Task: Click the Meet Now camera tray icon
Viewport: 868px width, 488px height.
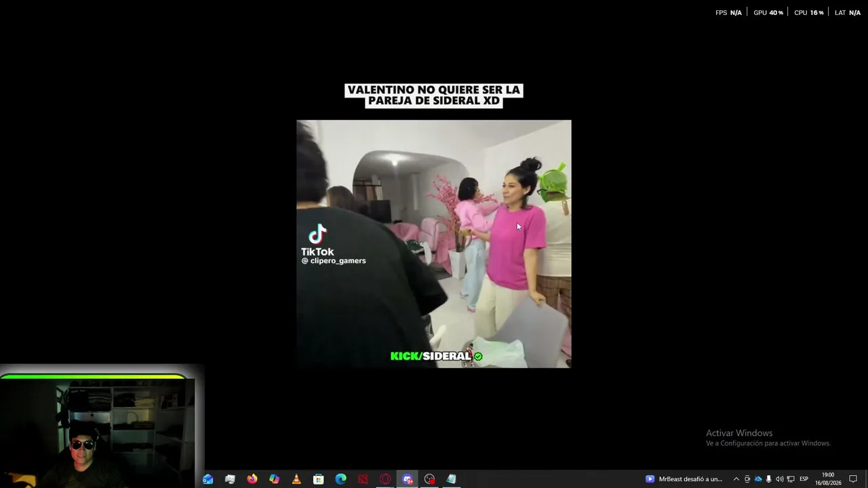Action: [x=747, y=479]
